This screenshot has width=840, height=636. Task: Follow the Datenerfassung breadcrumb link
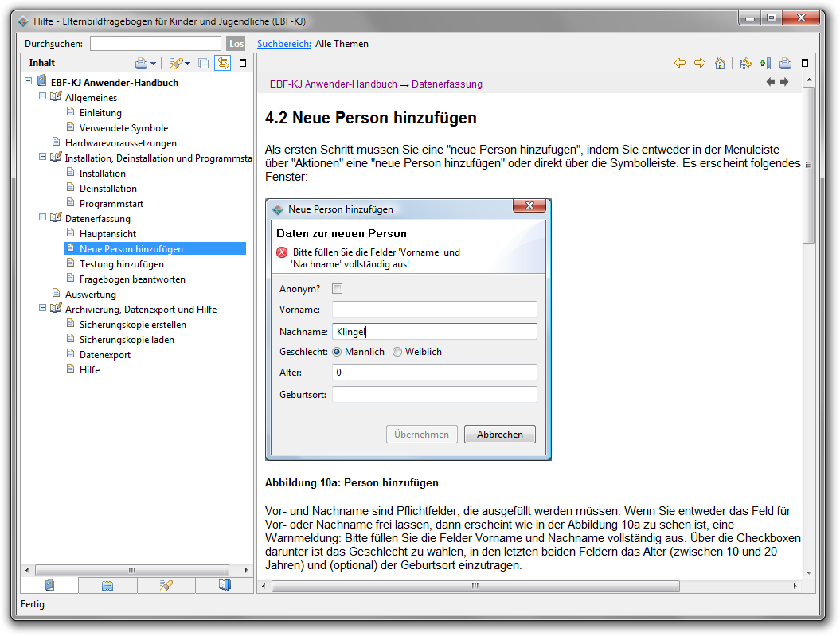pyautogui.click(x=447, y=84)
